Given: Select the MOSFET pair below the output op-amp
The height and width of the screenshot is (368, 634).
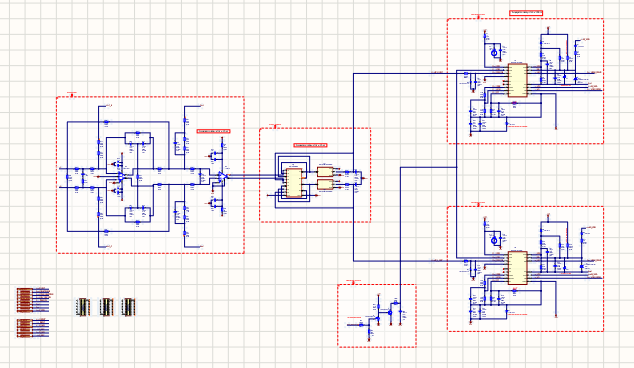Looking at the screenshot, I should tap(216, 203).
